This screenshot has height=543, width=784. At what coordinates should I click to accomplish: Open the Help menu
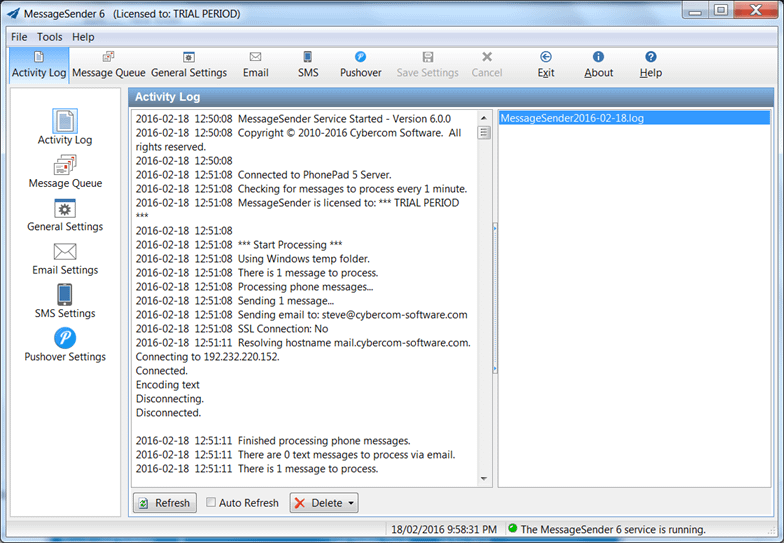click(x=83, y=37)
